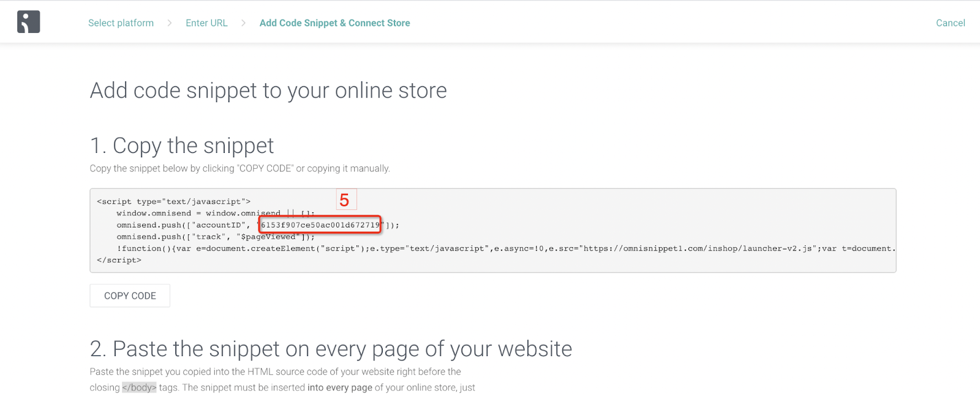Click the opening script tag line
The width and height of the screenshot is (980, 394).
point(173,201)
